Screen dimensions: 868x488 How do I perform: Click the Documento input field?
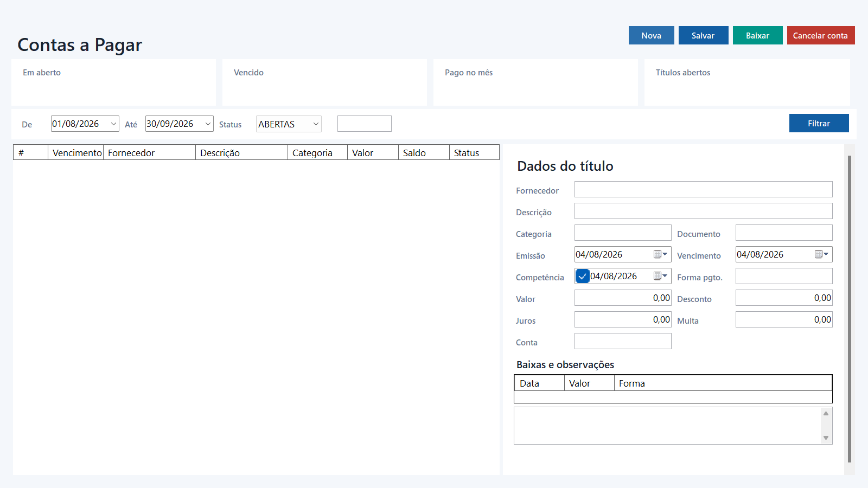click(x=784, y=233)
